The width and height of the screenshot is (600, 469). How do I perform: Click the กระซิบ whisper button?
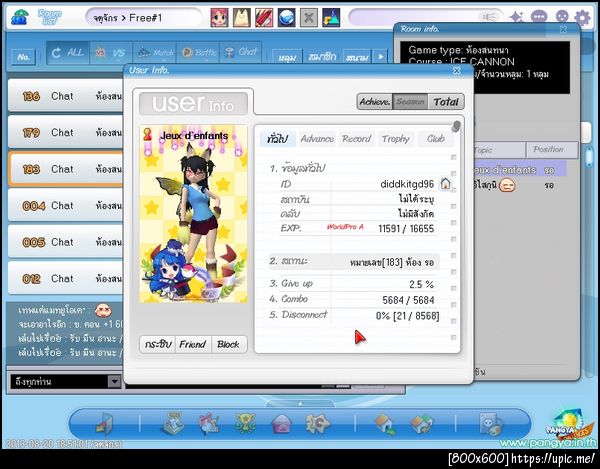(158, 344)
